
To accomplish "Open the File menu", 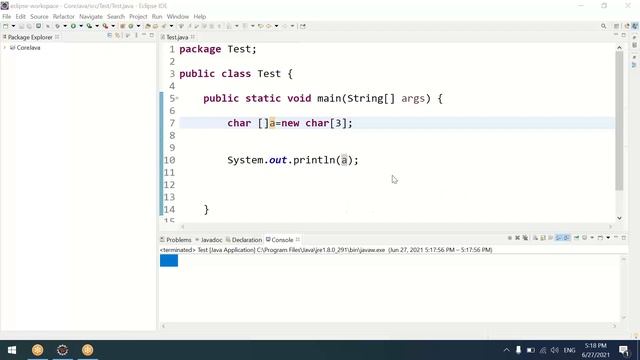I will tap(7, 17).
